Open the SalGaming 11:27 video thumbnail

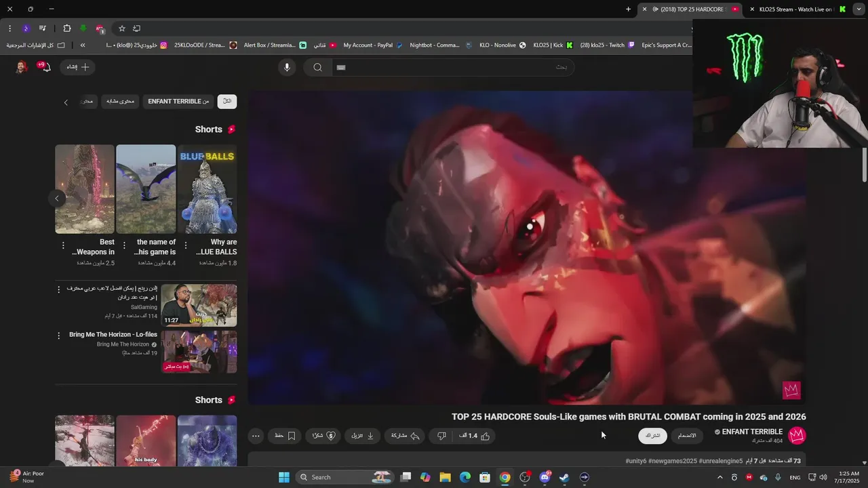click(199, 305)
